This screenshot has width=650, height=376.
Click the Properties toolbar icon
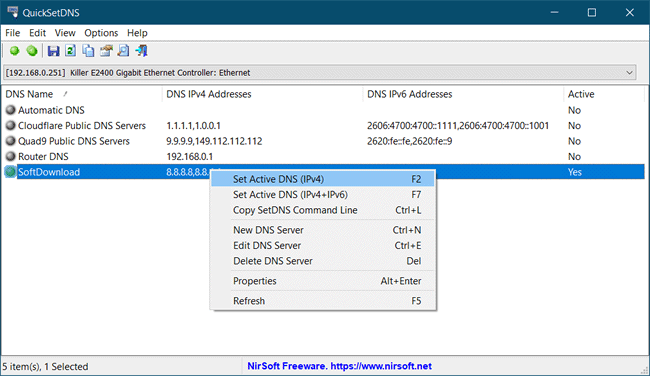click(x=106, y=51)
